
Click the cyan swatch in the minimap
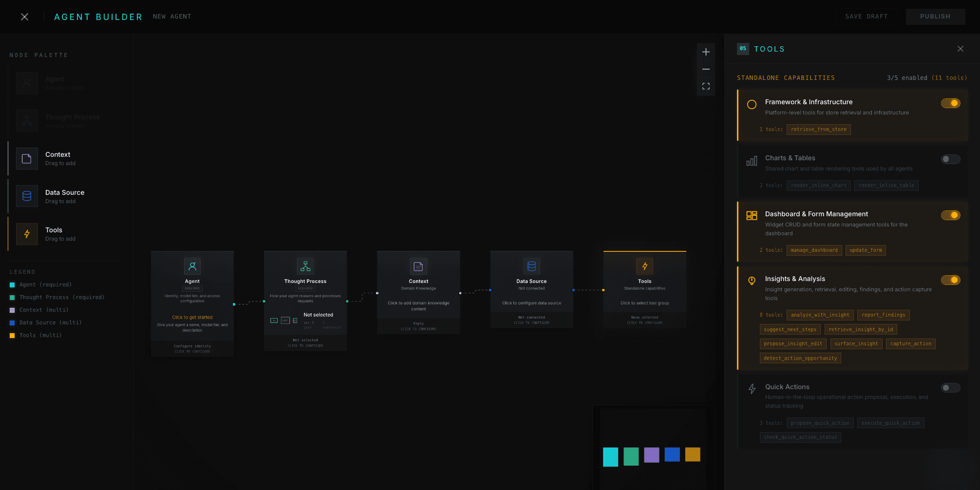[x=610, y=457]
